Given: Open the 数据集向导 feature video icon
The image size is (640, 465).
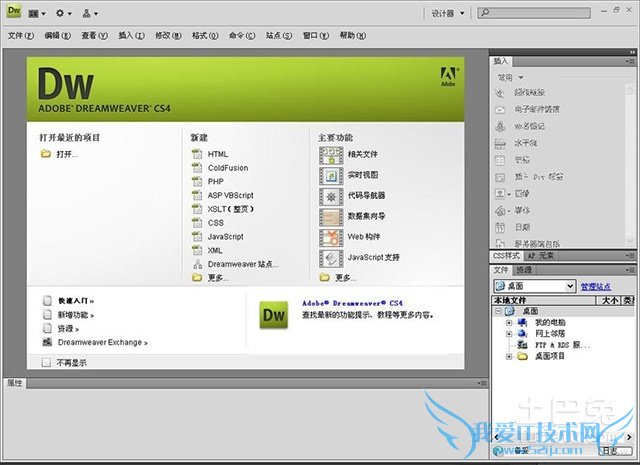Looking at the screenshot, I should pyautogui.click(x=331, y=218).
